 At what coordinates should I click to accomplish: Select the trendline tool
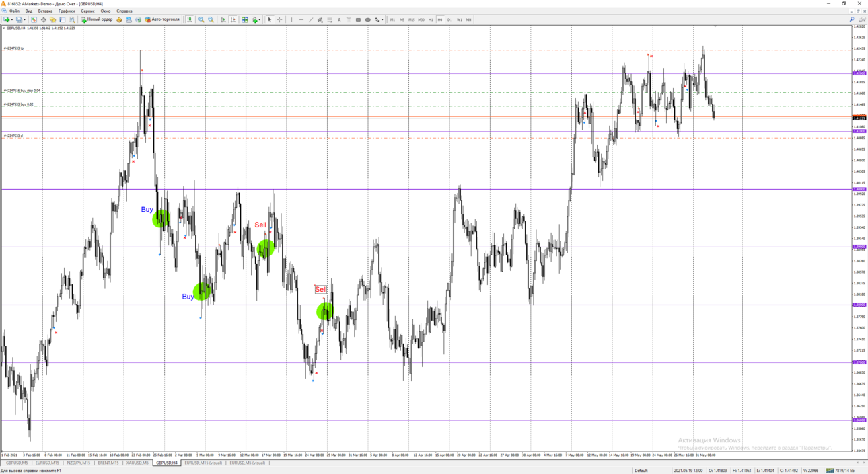pyautogui.click(x=311, y=19)
